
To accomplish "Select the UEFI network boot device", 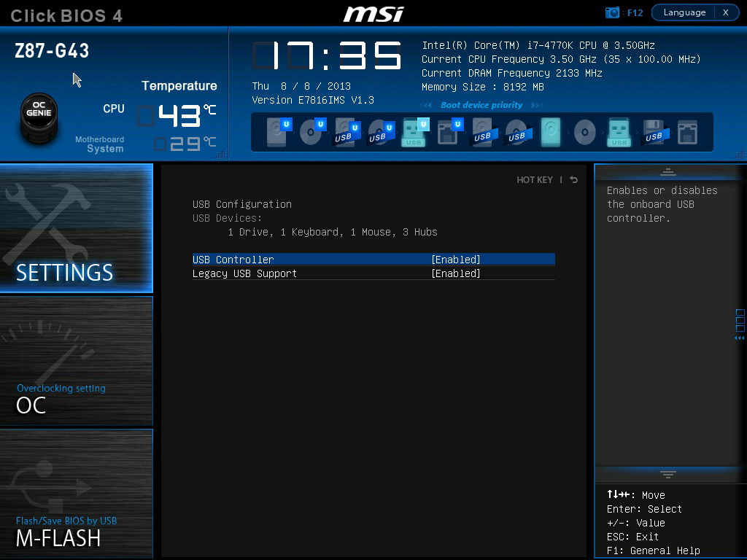I will [449, 131].
